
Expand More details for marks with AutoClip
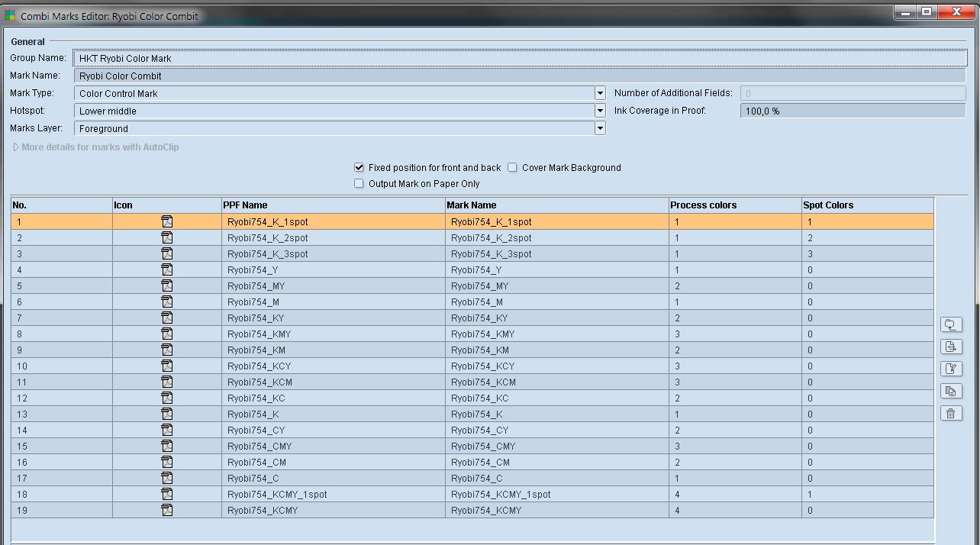coord(16,147)
